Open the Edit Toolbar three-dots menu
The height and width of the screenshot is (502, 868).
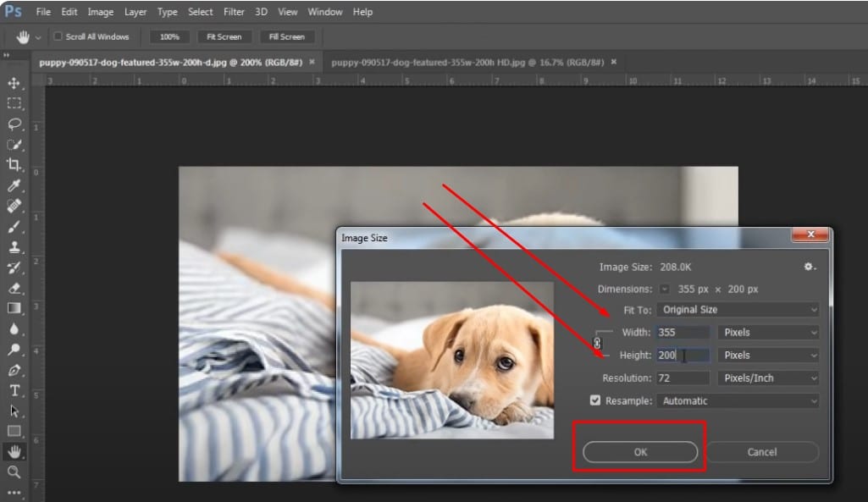click(x=14, y=492)
